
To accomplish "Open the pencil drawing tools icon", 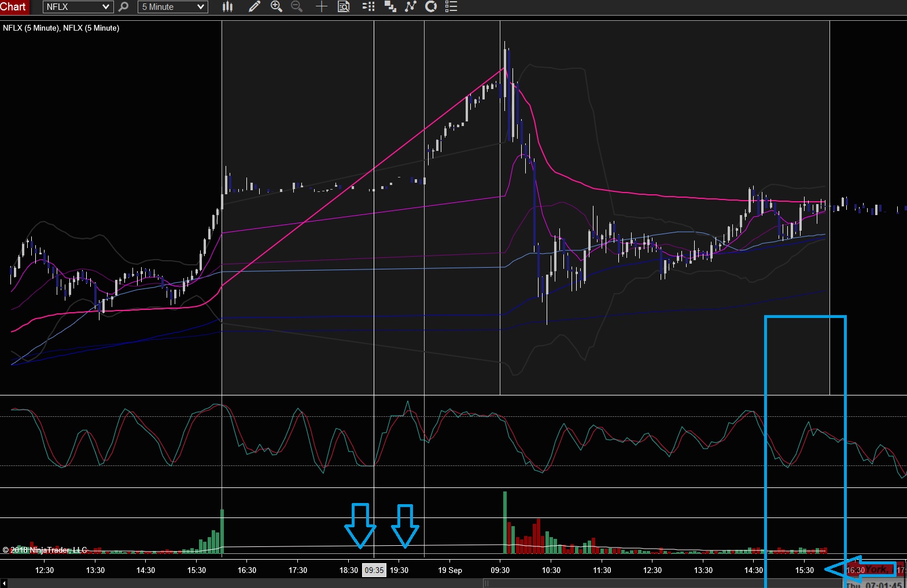I will pos(254,7).
